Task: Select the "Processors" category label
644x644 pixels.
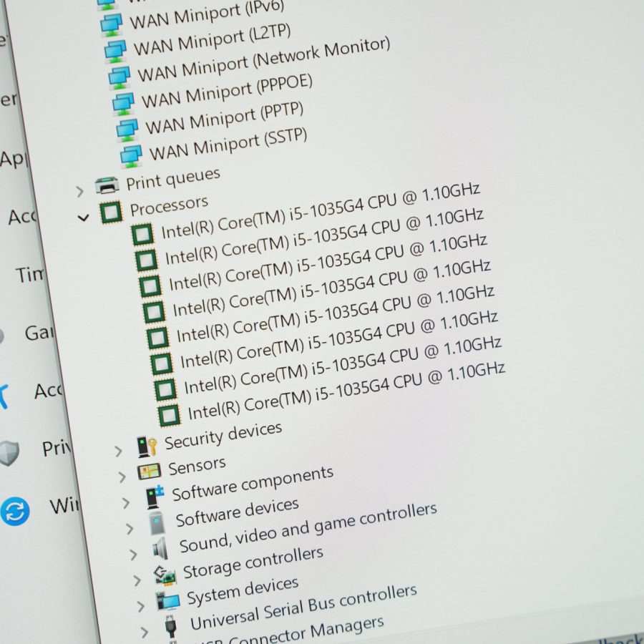Action: point(169,206)
